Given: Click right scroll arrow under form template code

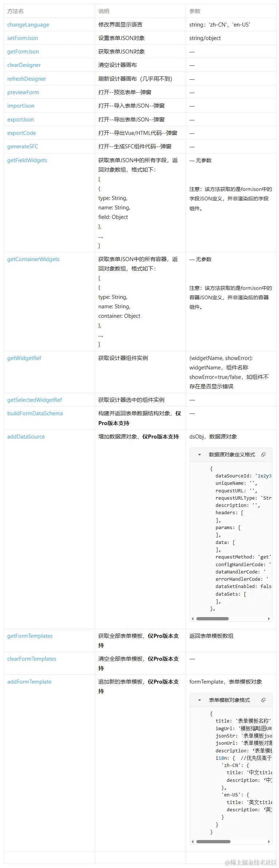Looking at the screenshot, I should [269, 841].
